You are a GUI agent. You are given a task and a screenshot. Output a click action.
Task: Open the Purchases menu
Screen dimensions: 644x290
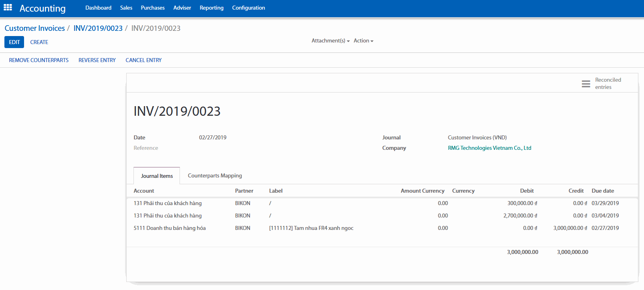click(x=153, y=8)
